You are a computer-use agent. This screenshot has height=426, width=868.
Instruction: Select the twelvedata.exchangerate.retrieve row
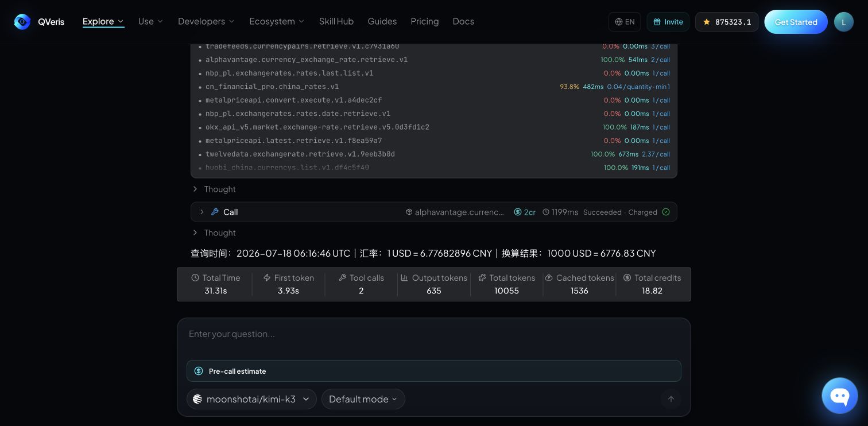pos(434,154)
